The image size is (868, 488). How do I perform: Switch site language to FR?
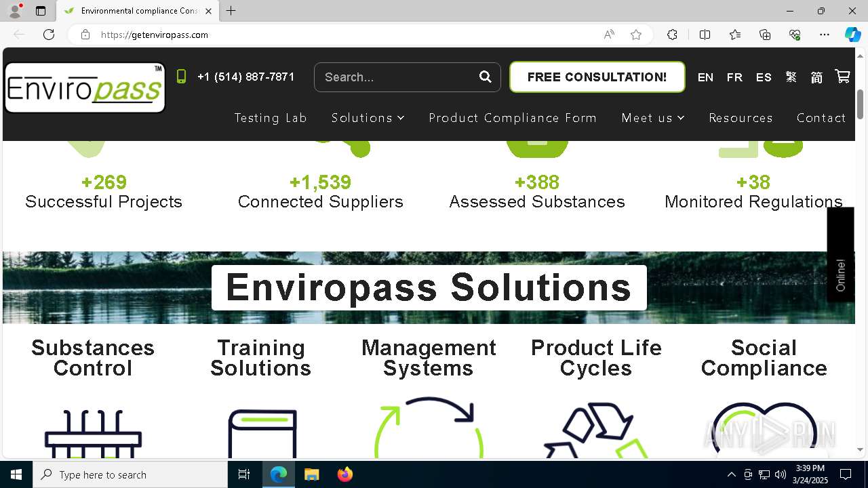734,77
